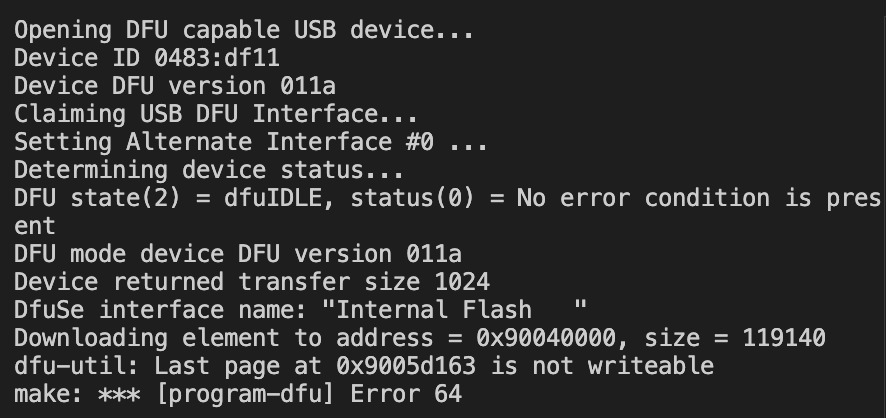
Task: Click the last page address 0x9005d163
Action: (406, 366)
